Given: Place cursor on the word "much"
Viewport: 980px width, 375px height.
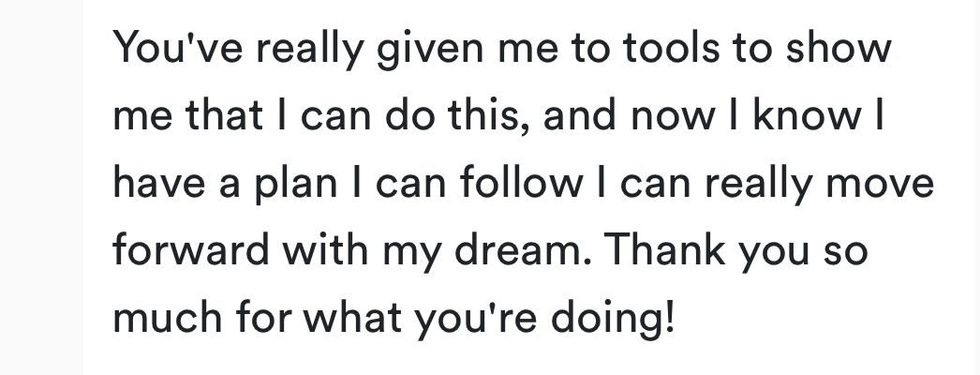Looking at the screenshot, I should [168, 318].
